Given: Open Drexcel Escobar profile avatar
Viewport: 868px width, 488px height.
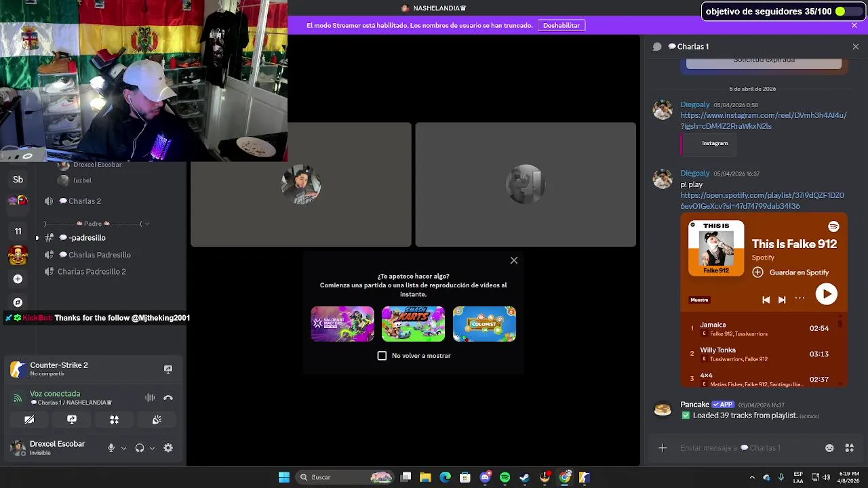Looking at the screenshot, I should (18, 447).
